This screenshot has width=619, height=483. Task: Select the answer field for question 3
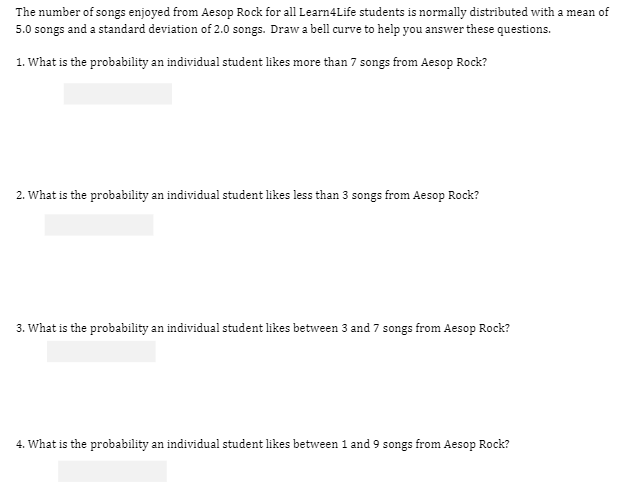[x=101, y=352]
